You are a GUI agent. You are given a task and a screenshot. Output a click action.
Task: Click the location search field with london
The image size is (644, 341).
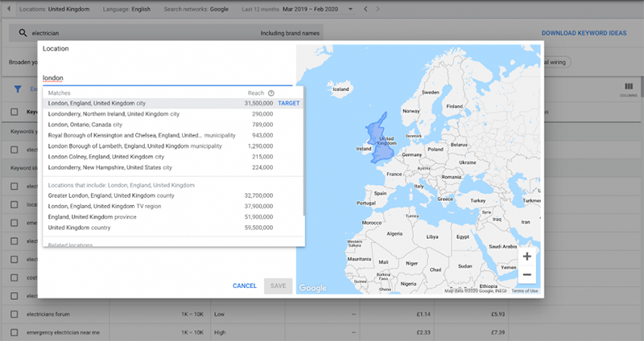(167, 78)
